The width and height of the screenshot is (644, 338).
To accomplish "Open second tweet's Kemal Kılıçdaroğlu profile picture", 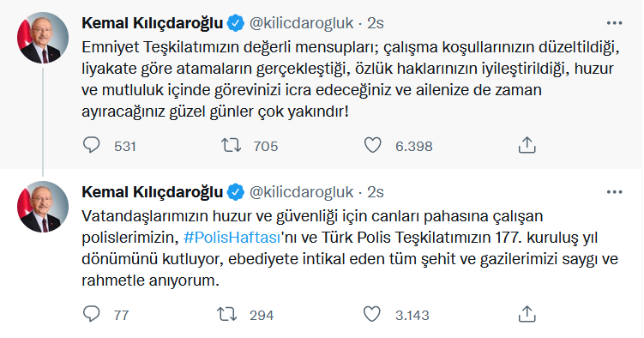I will [43, 207].
